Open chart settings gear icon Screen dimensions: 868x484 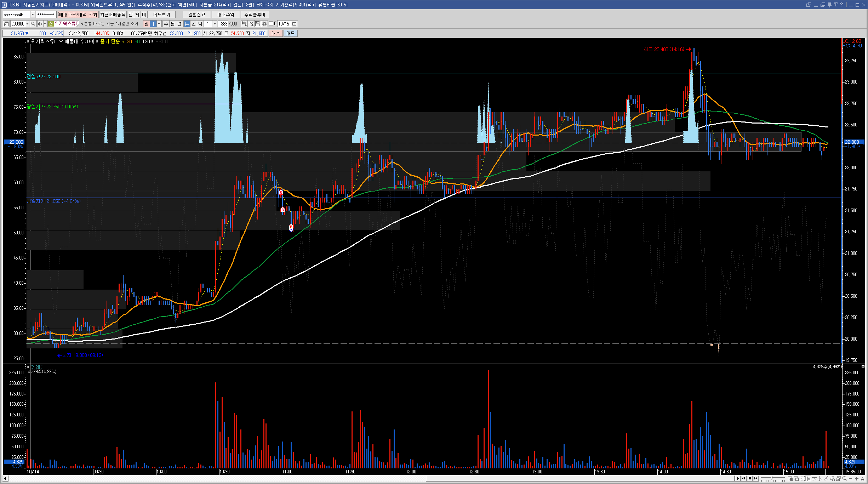coord(264,24)
